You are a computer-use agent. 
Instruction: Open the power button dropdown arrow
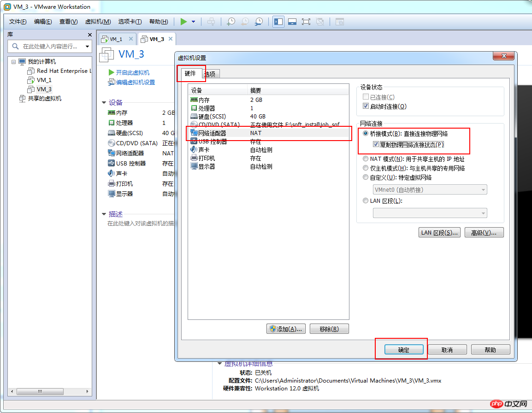click(x=194, y=22)
